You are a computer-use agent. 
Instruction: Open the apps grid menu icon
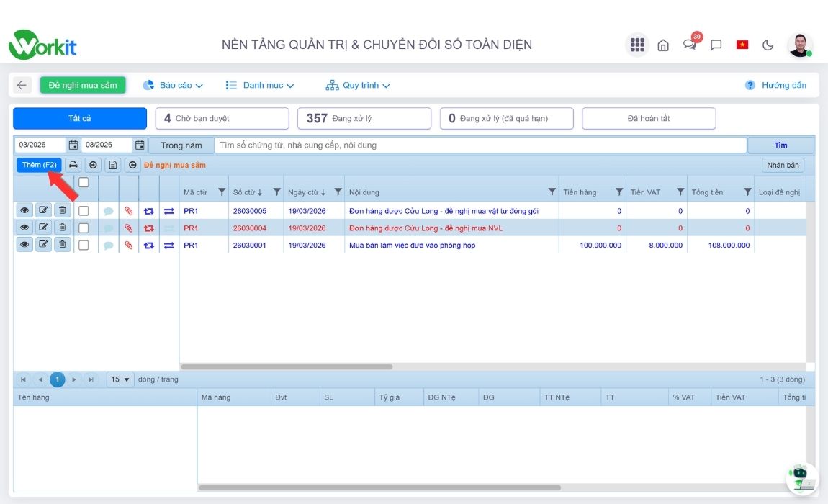tap(636, 45)
